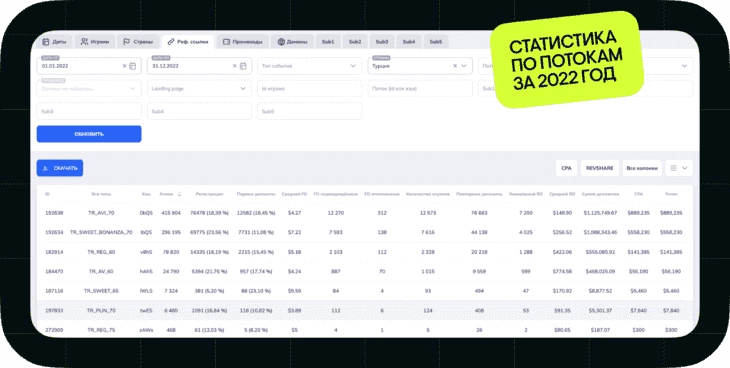Show CPA columns preset
This screenshot has height=368, width=730.
pyautogui.click(x=566, y=168)
